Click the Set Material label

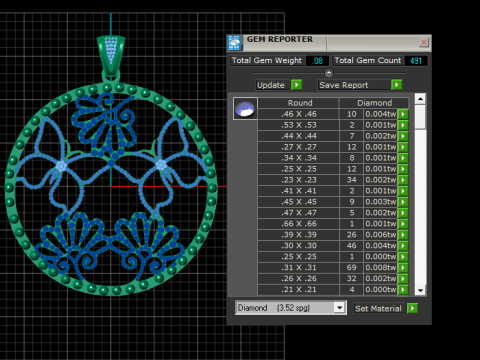tap(378, 308)
